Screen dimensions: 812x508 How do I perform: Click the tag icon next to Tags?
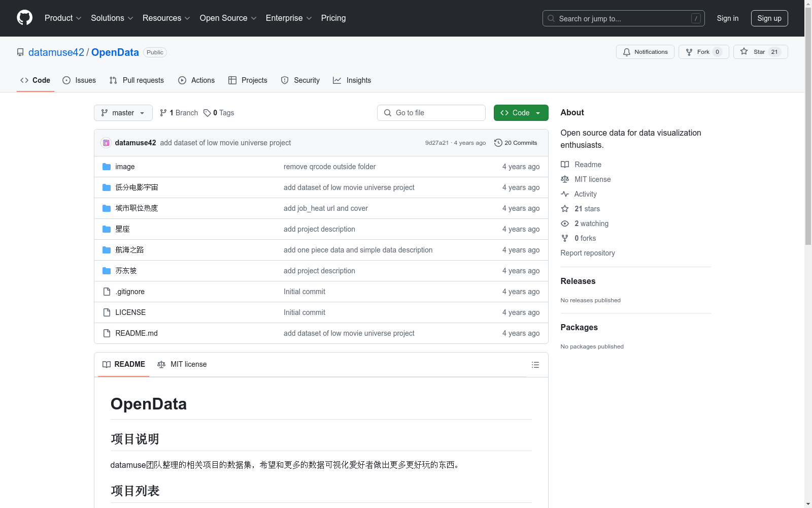207,113
